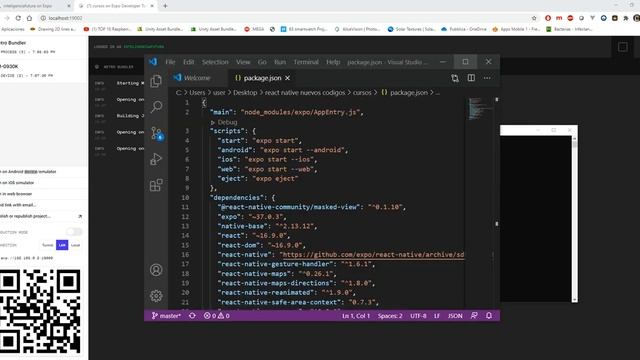Image resolution: width=640 pixels, height=360 pixels.
Task: Click Send link with email
Action: [18, 205]
